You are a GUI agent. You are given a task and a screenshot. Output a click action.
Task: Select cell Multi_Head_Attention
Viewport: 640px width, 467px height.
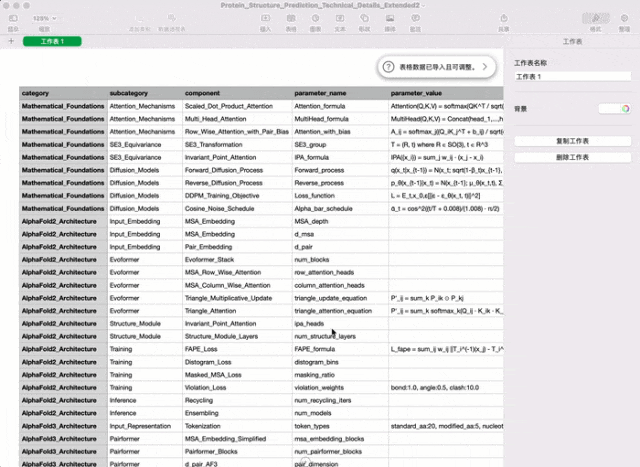[x=237, y=119]
